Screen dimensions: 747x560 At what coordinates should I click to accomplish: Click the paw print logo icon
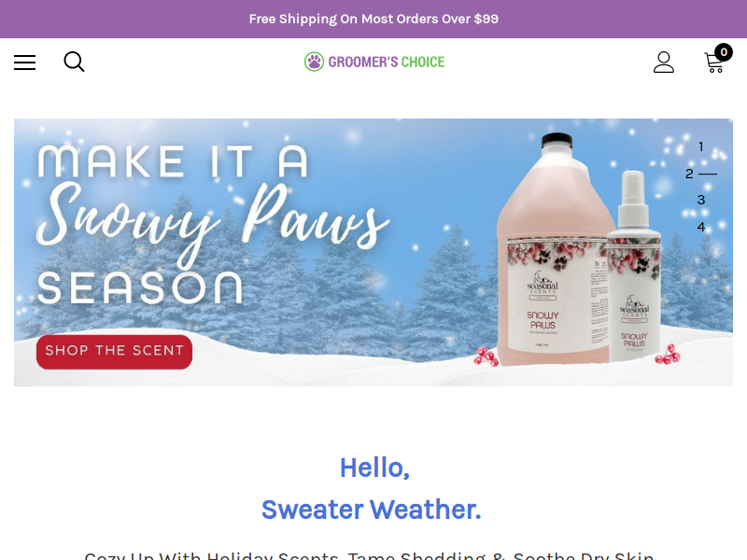coord(314,62)
